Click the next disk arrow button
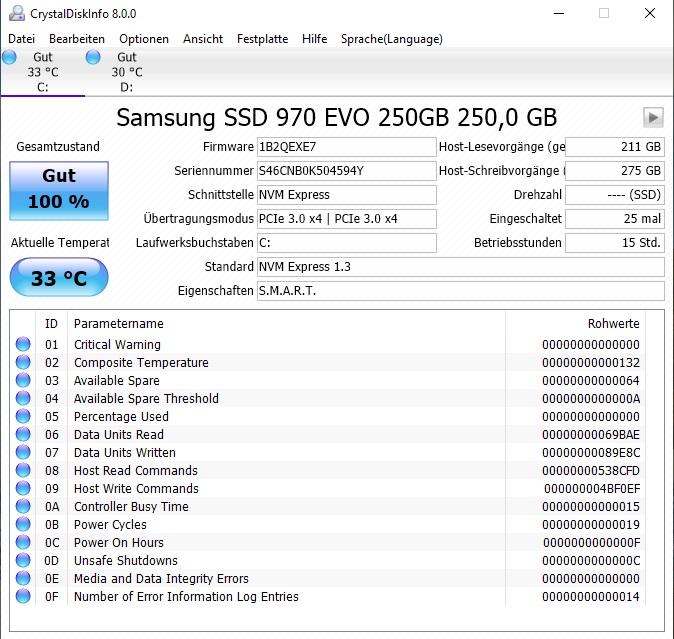The height and width of the screenshot is (639, 674). (x=653, y=117)
